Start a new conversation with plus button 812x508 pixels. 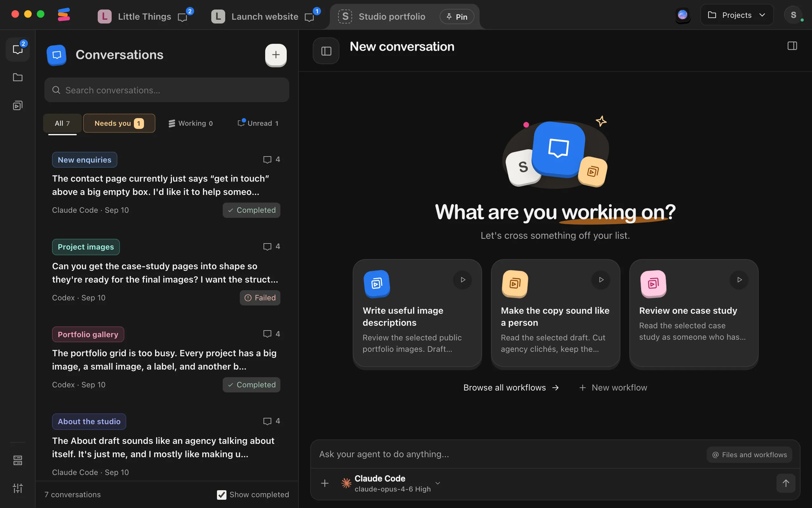pos(276,55)
